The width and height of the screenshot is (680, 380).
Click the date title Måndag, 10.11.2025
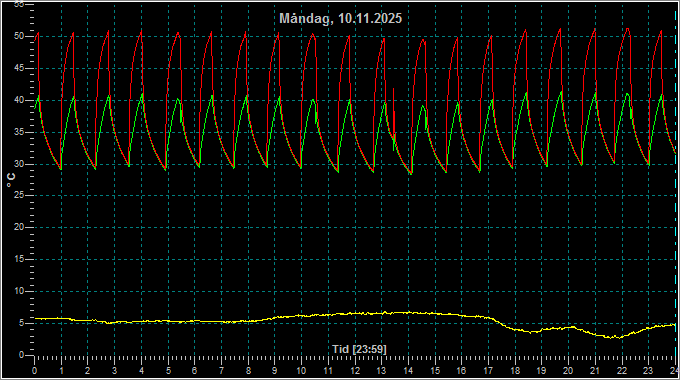pos(340,19)
